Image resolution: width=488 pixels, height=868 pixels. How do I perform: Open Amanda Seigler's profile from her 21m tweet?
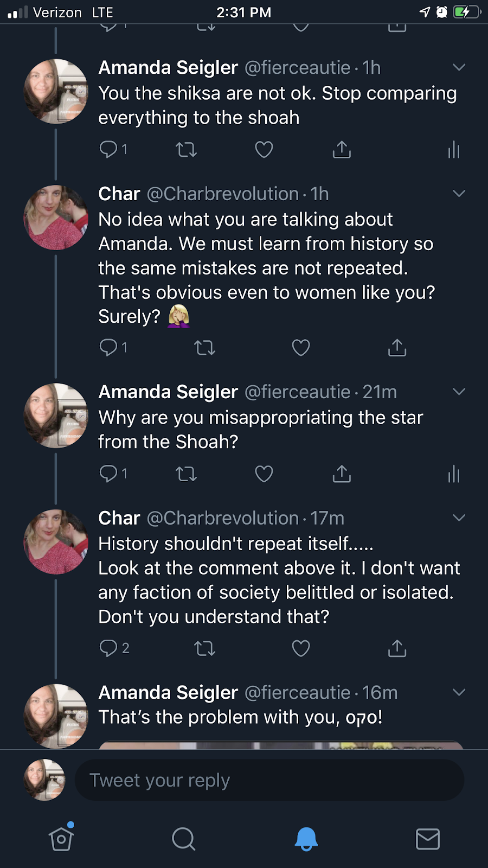coord(168,392)
